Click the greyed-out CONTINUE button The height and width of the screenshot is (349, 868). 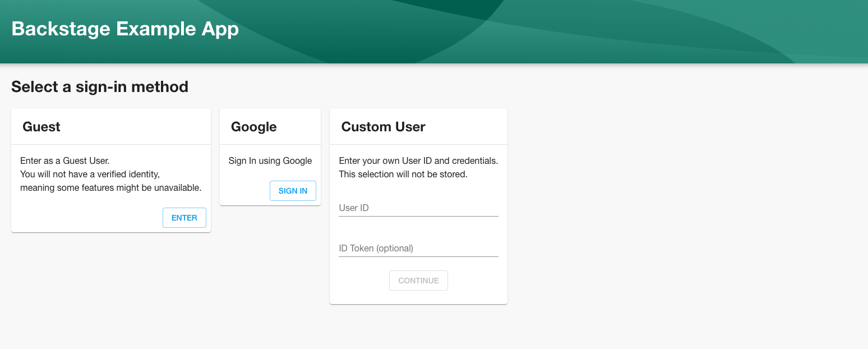tap(418, 281)
